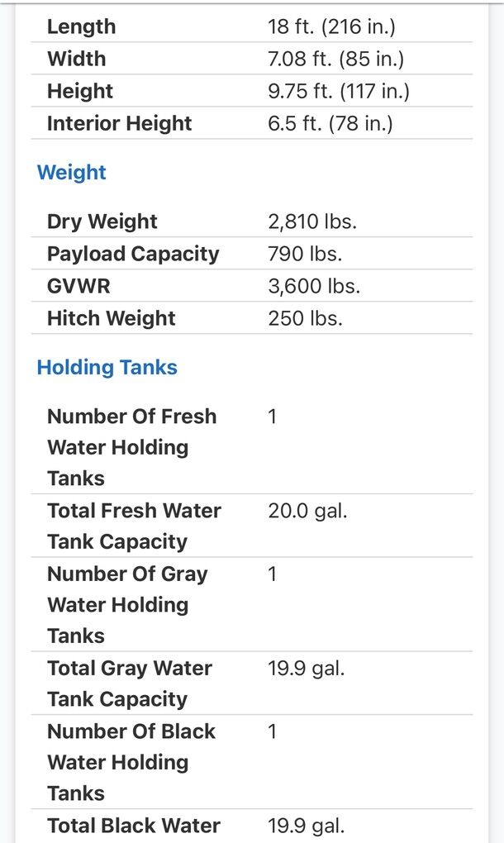Click the 7.08 ft. (85 in.) value
This screenshot has width=504, height=843.
click(x=335, y=59)
